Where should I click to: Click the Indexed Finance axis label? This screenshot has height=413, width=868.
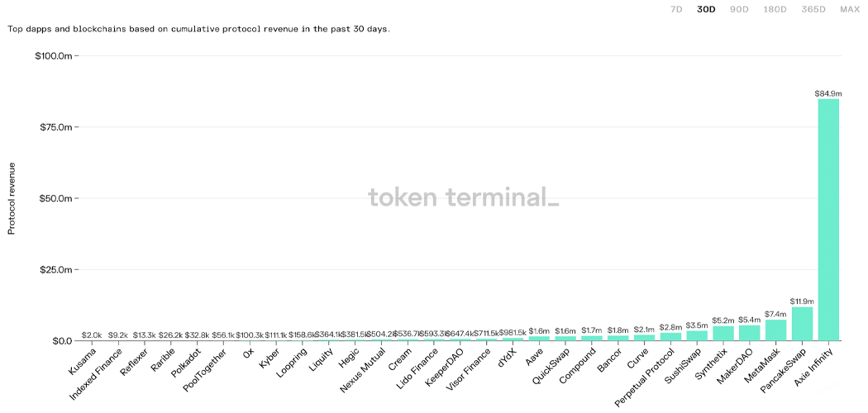pyautogui.click(x=99, y=373)
